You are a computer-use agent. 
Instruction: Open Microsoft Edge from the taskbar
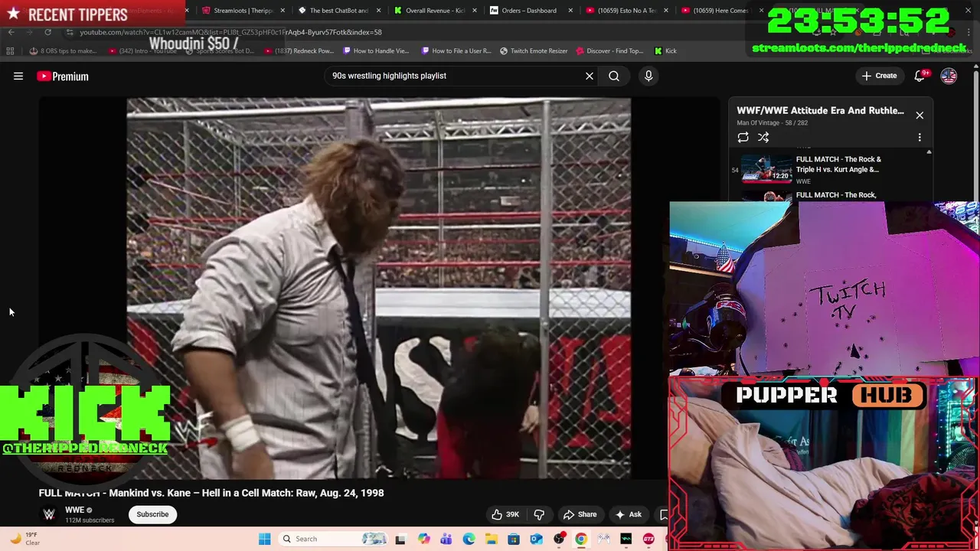469,539
